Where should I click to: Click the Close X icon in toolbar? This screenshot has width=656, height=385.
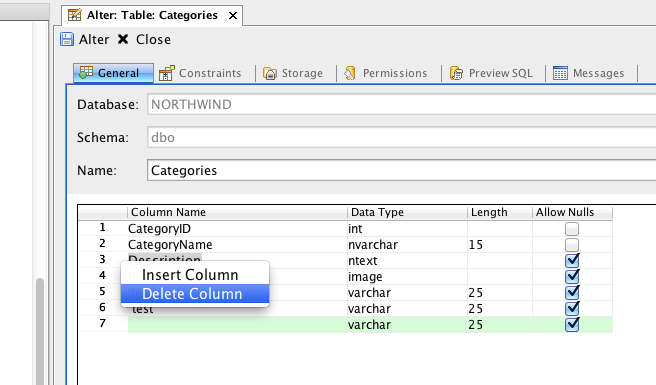[x=123, y=39]
